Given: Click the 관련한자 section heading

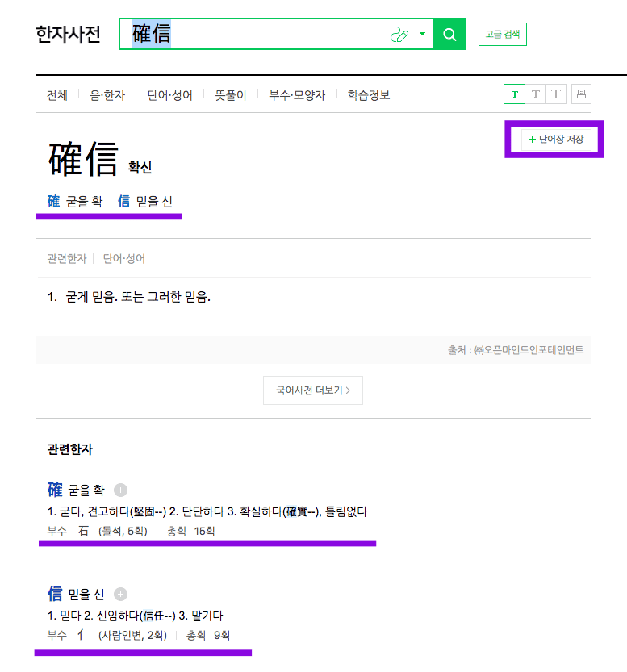Looking at the screenshot, I should tap(70, 449).
